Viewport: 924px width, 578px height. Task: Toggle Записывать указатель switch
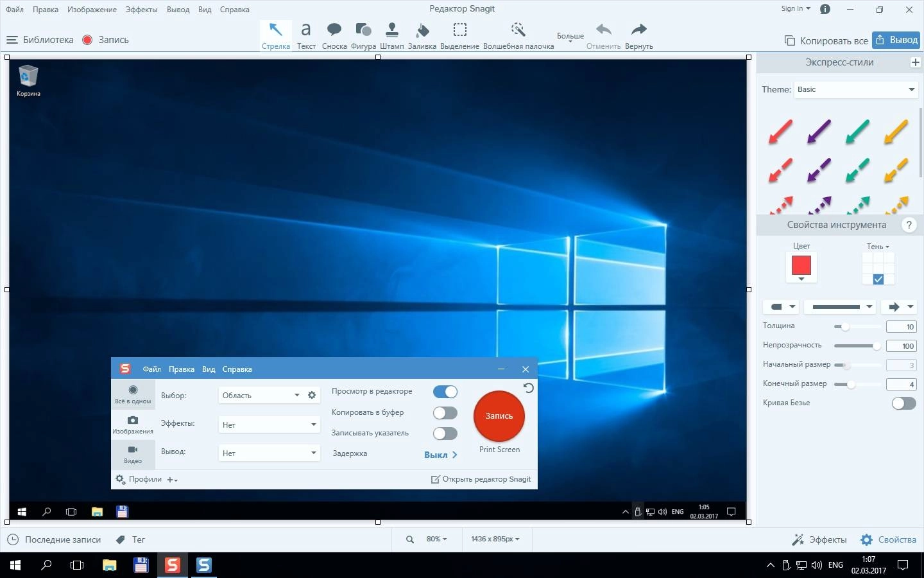(445, 433)
